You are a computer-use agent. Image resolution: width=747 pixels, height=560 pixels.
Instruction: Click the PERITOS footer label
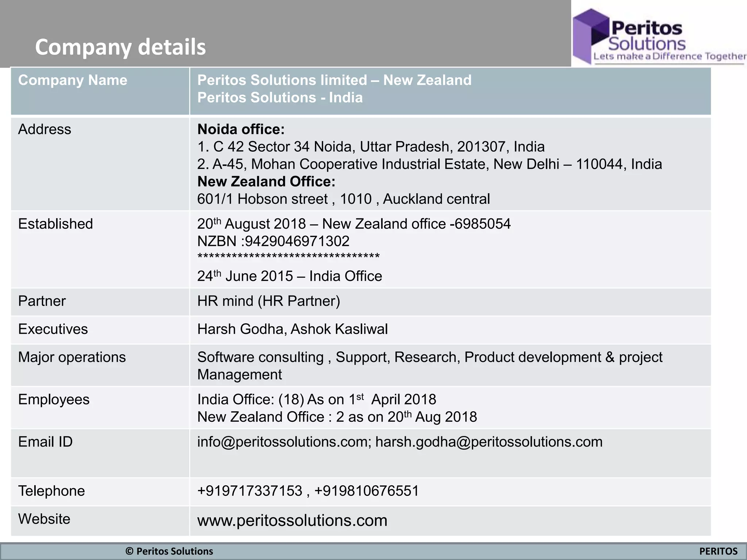pos(718,551)
